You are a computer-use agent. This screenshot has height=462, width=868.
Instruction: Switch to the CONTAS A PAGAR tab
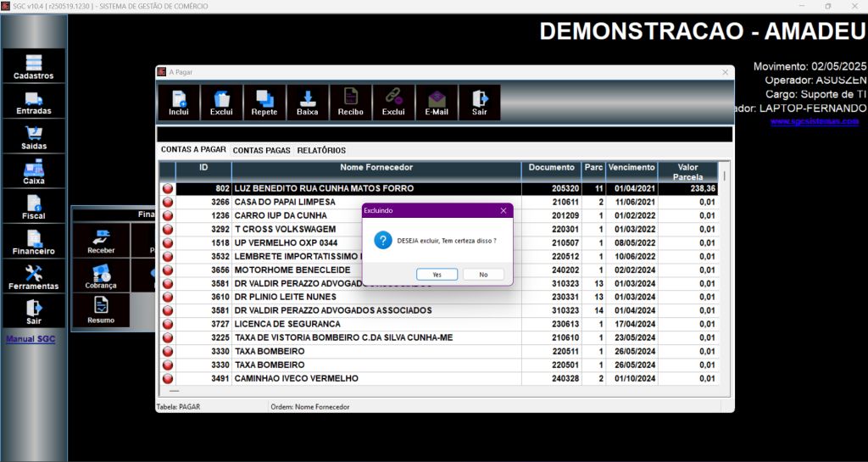pyautogui.click(x=193, y=149)
